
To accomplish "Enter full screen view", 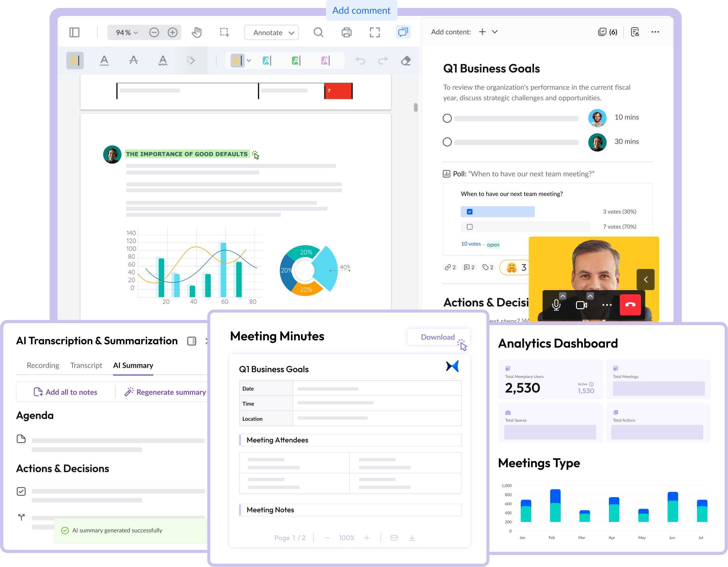I will [375, 32].
